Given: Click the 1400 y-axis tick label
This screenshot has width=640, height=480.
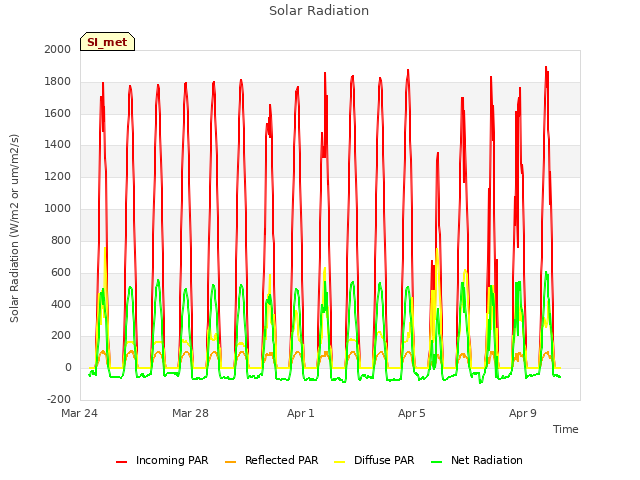Looking at the screenshot, I should (58, 144).
